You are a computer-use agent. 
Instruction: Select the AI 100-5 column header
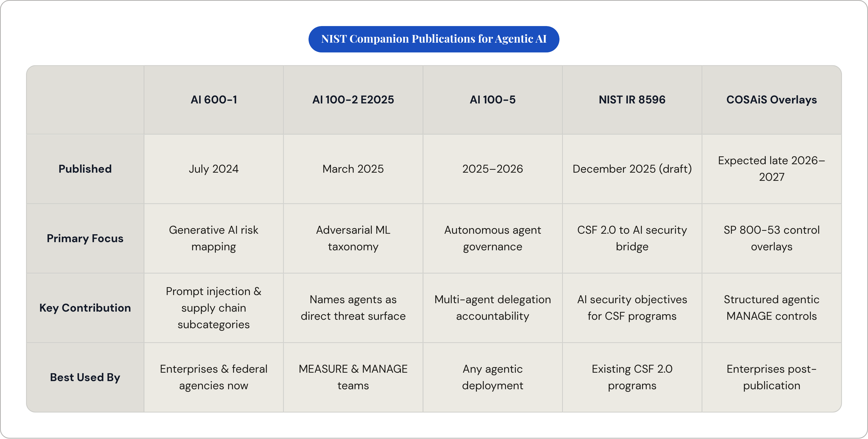click(493, 100)
